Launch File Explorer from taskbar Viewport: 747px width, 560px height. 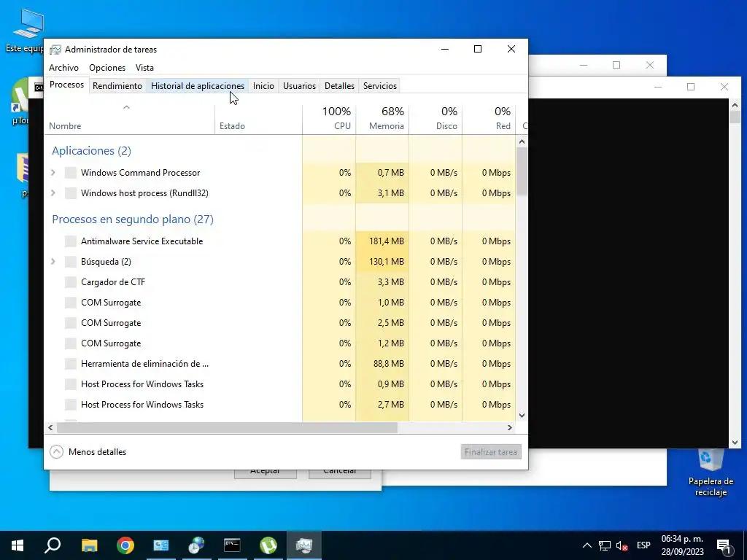coord(89,545)
